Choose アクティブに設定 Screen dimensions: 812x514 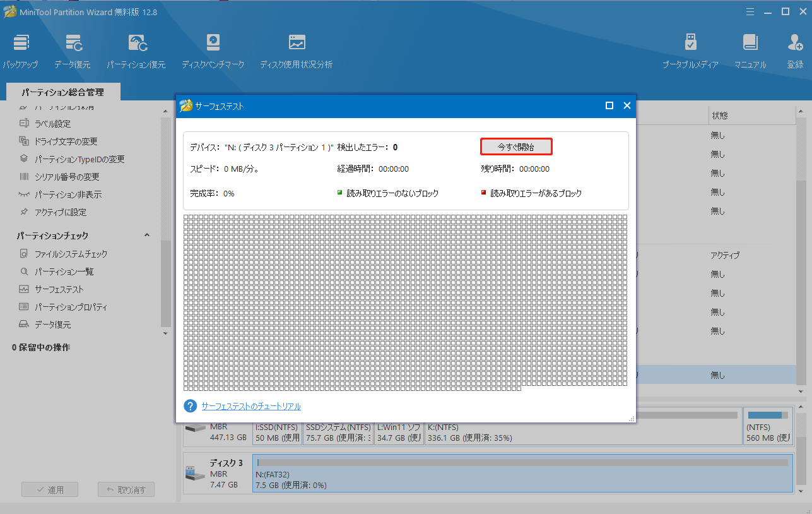click(x=61, y=212)
